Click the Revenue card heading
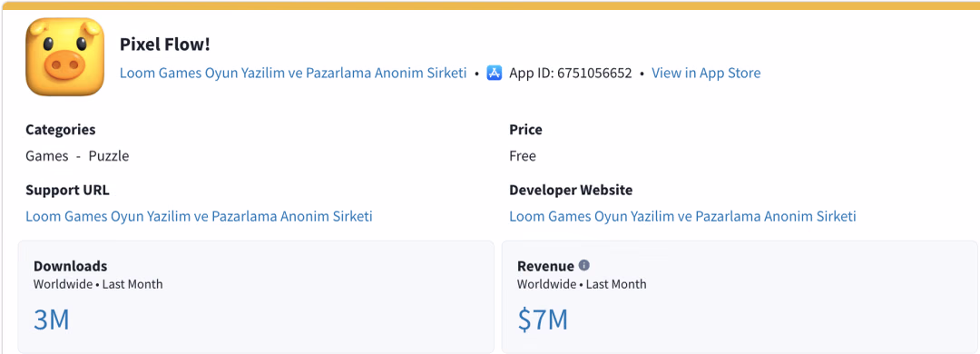Viewport: 980px width, 354px height. 545,266
